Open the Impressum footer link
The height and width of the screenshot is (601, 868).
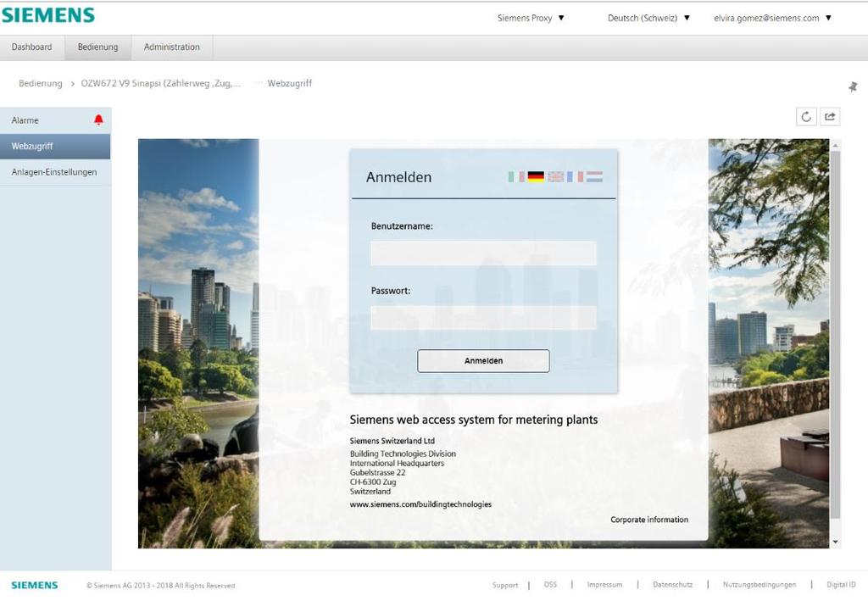[x=604, y=584]
